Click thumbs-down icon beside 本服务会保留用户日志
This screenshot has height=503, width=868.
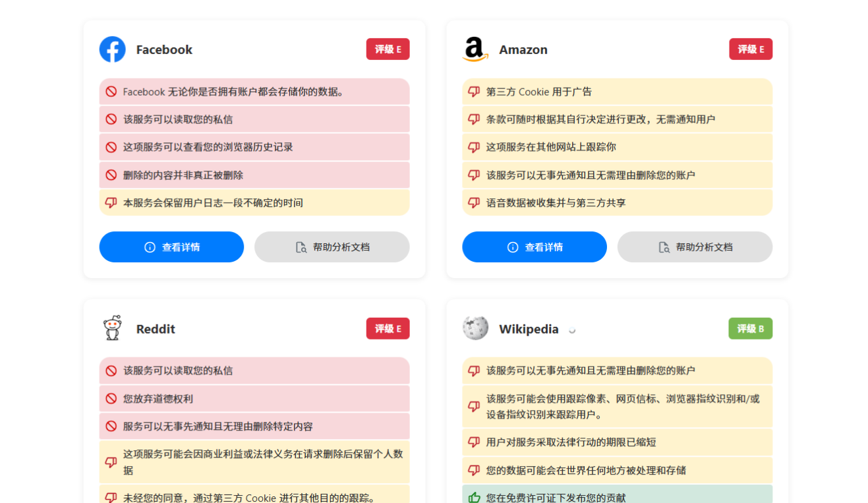pos(111,203)
